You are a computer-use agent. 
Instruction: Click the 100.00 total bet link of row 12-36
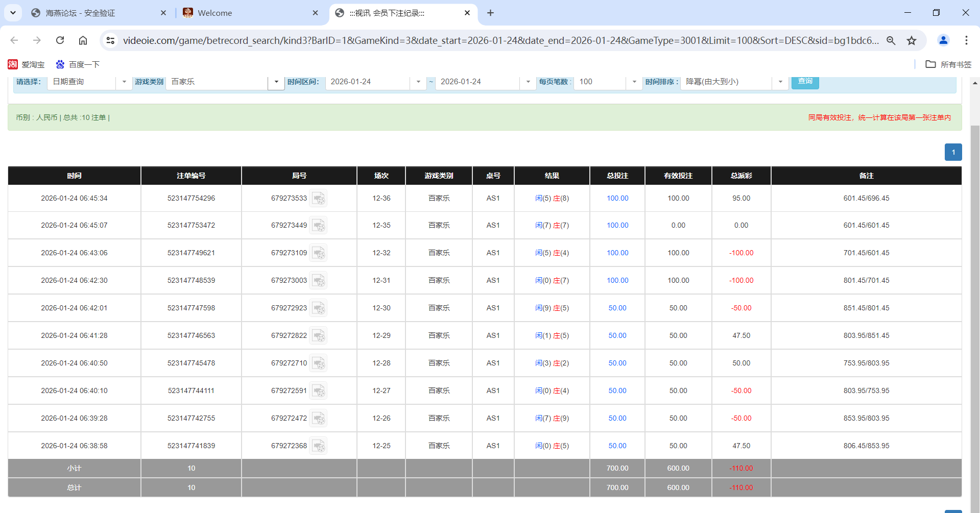(x=617, y=199)
